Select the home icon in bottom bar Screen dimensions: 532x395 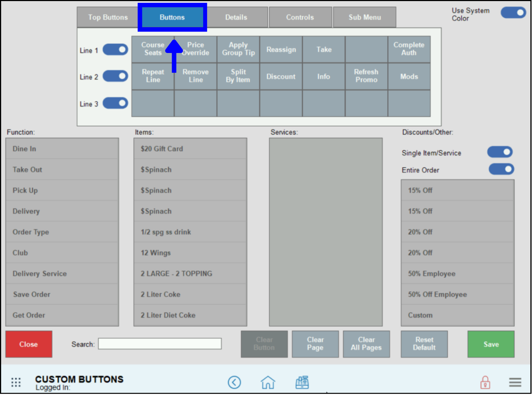268,382
